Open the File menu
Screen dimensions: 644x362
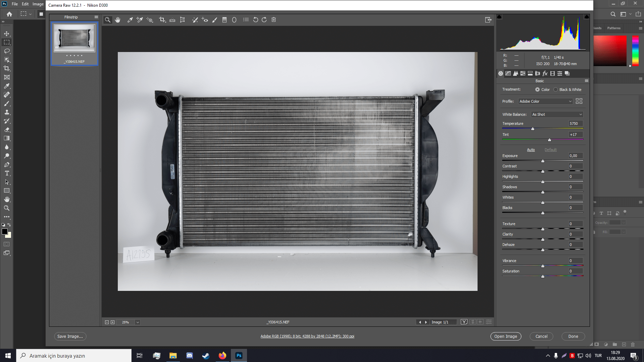point(15,4)
